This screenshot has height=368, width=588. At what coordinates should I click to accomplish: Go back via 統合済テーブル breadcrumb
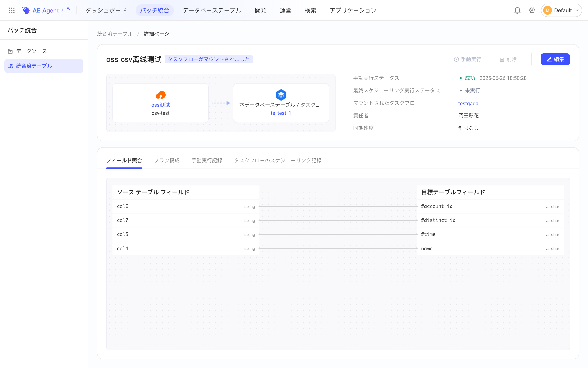[x=115, y=34]
